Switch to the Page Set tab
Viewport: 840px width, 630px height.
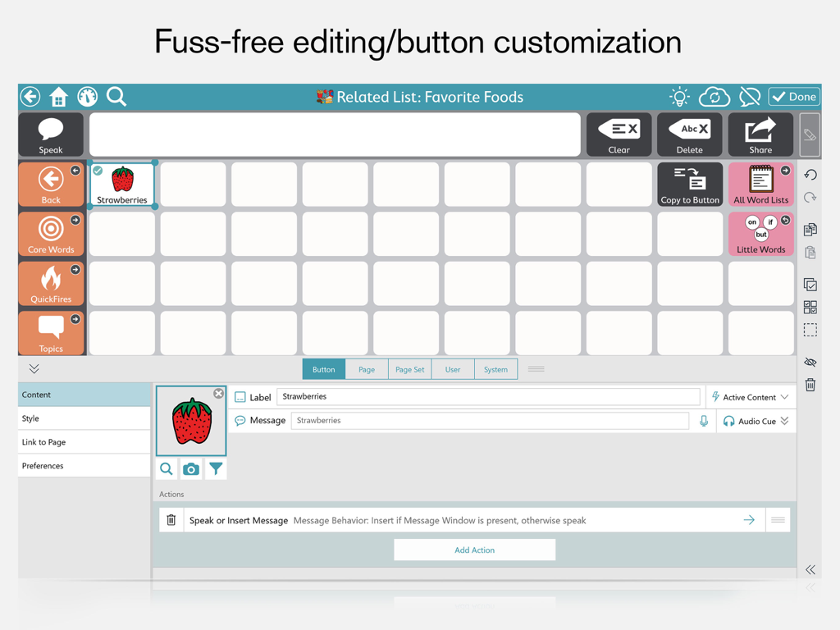pyautogui.click(x=409, y=369)
